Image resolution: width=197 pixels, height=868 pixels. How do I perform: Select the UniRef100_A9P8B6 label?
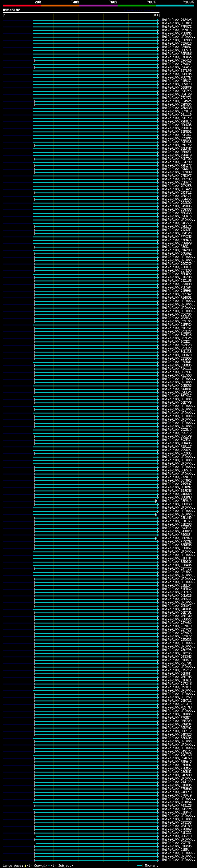pos(177,54)
